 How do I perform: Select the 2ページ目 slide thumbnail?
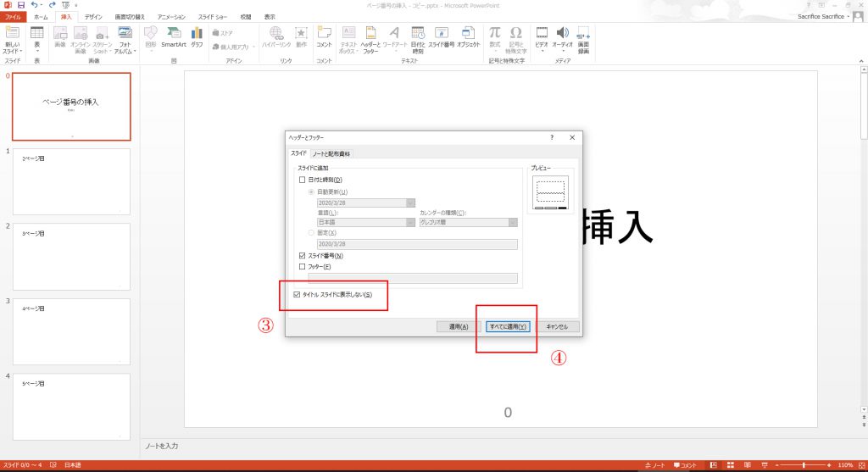[71, 181]
